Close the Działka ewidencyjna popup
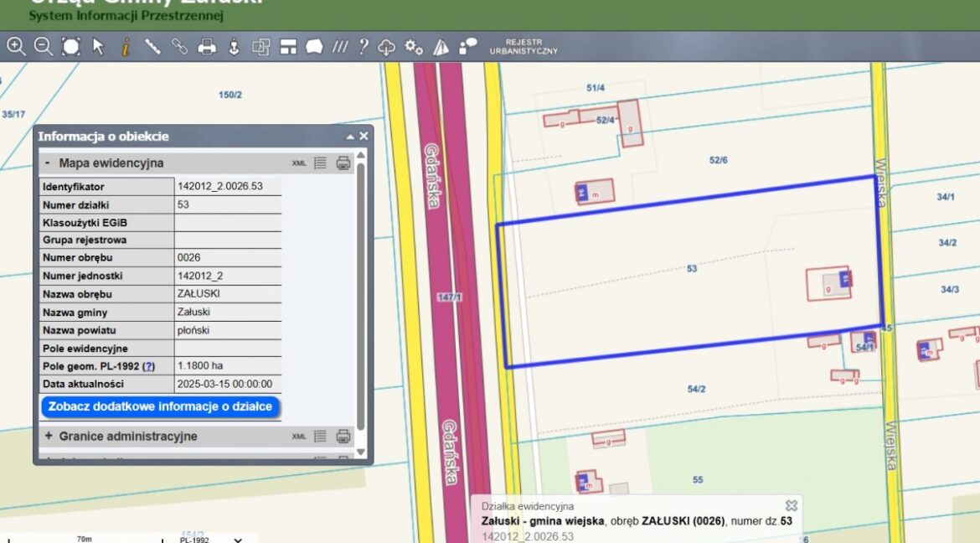The height and width of the screenshot is (543, 980). (792, 505)
